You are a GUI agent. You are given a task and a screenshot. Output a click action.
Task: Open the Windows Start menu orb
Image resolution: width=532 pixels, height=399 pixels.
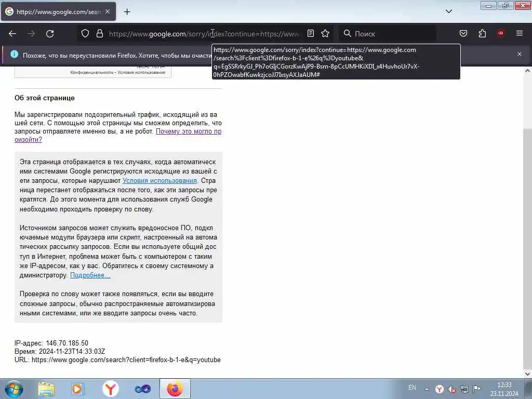tap(14, 389)
